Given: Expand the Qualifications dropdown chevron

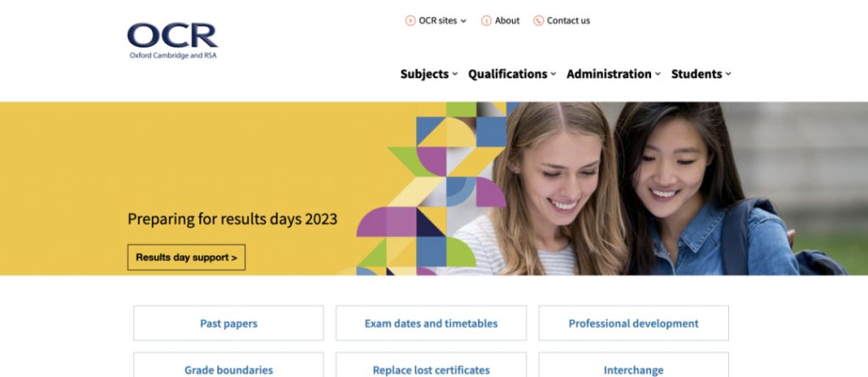Looking at the screenshot, I should click(x=553, y=74).
